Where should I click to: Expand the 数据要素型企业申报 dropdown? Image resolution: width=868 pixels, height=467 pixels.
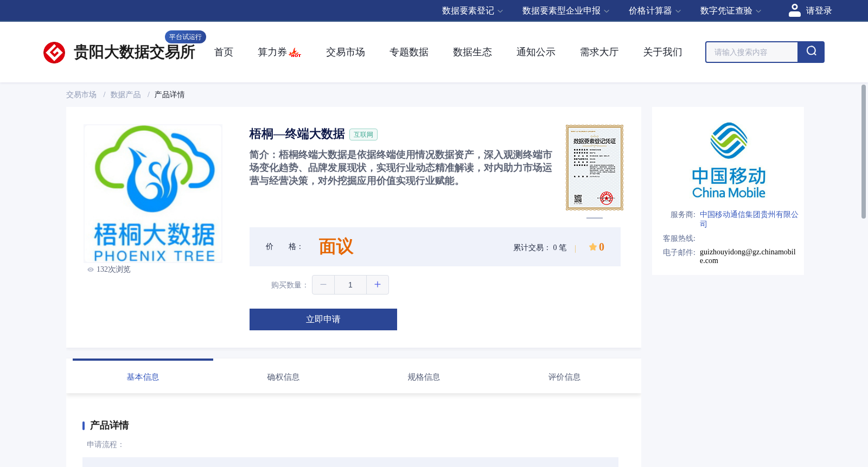[x=565, y=11]
